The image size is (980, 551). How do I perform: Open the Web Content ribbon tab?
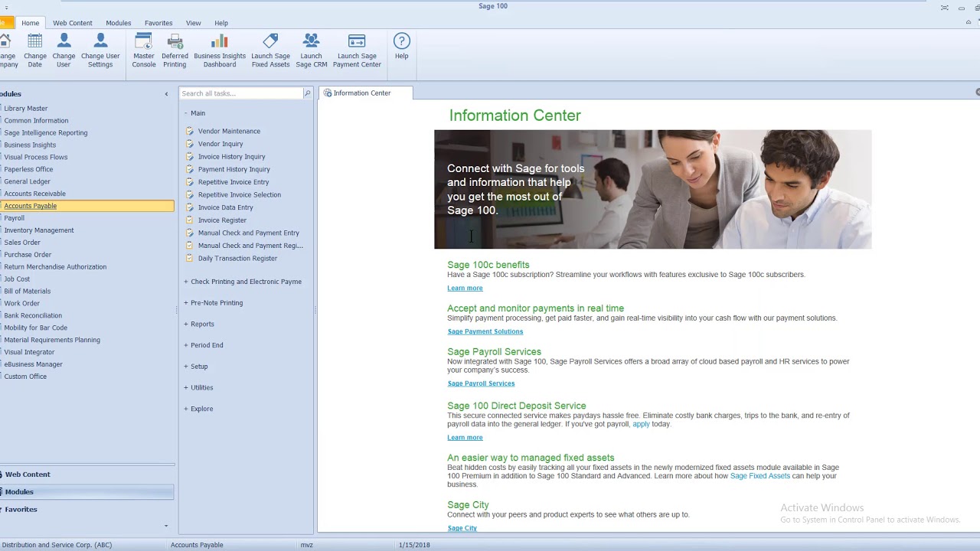pyautogui.click(x=73, y=23)
